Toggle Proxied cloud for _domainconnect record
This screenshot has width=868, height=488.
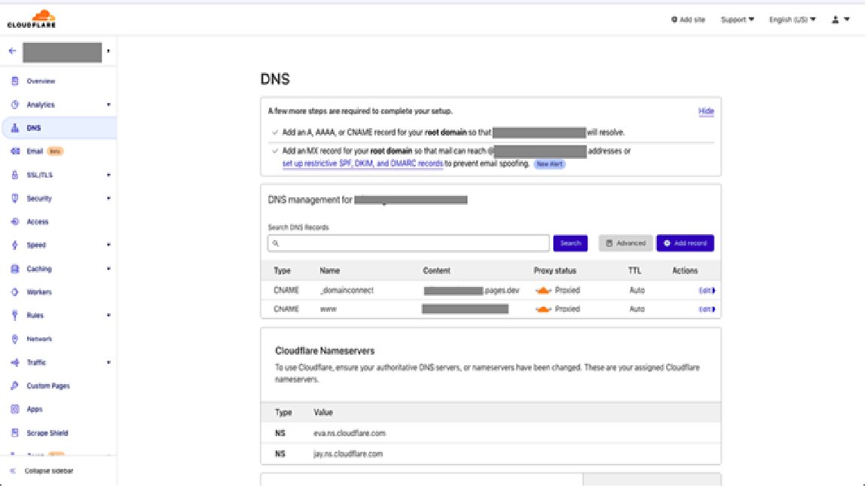click(x=542, y=291)
